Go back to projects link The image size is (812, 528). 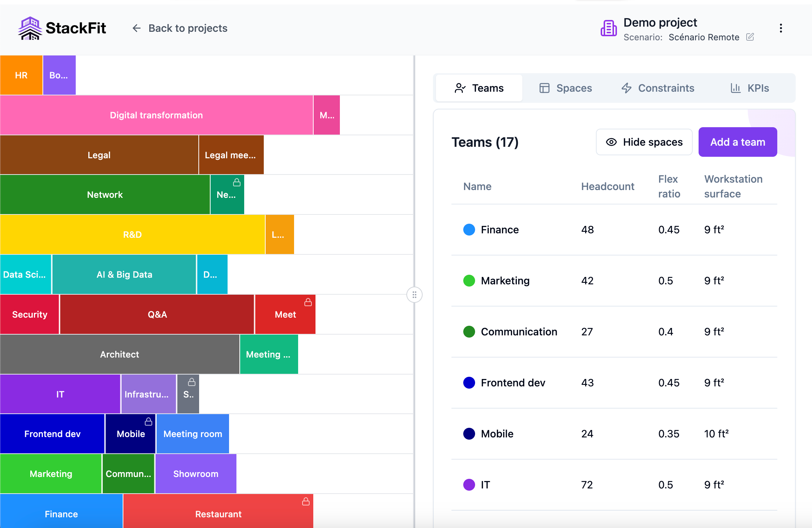[188, 28]
